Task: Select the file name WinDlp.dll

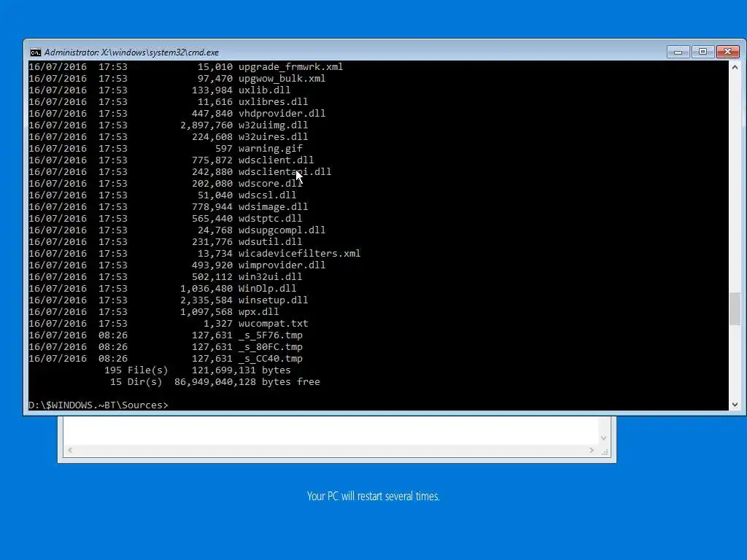Action: coord(267,289)
